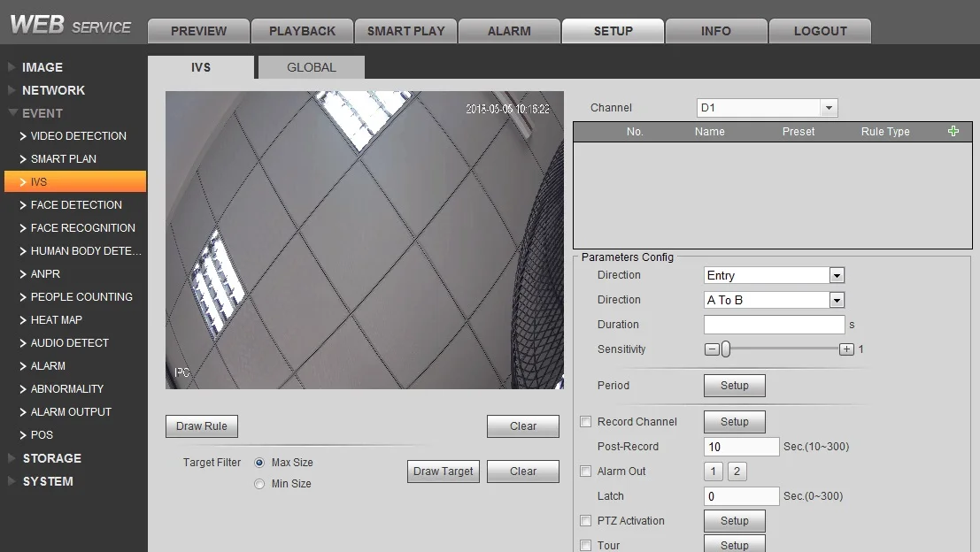Click the arrow icon beside FACE DETECTION
This screenshot has height=552, width=980.
(x=23, y=205)
